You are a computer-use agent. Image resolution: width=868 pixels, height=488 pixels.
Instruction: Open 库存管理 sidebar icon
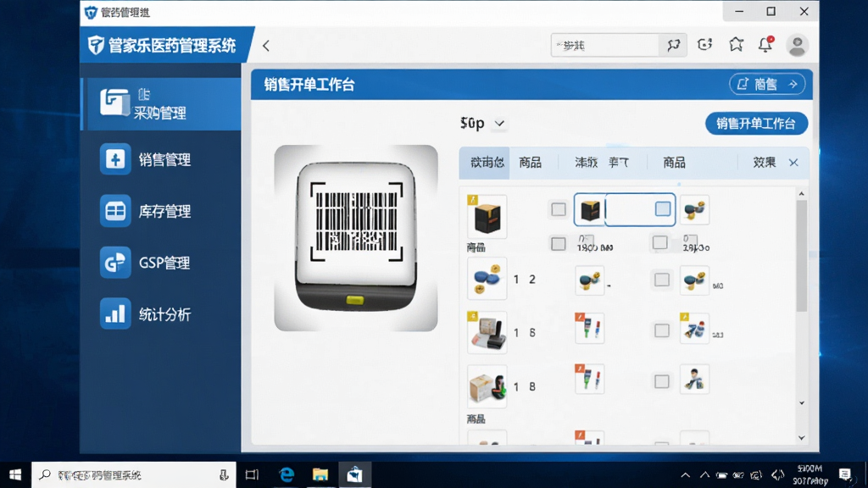click(115, 211)
